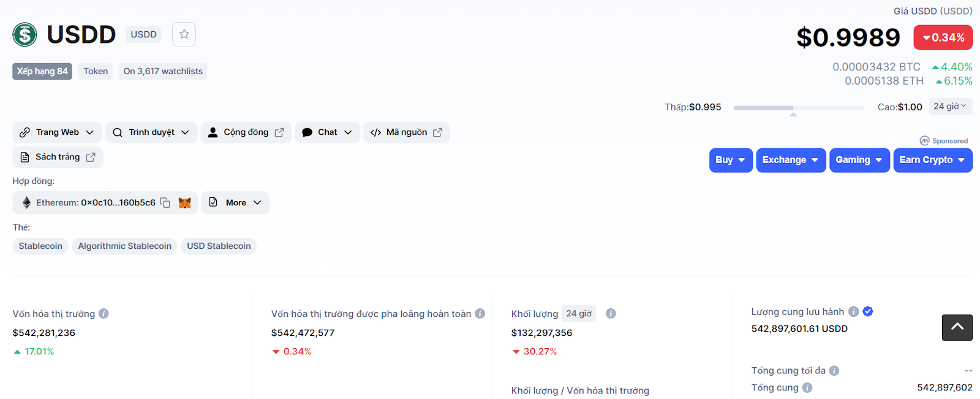Open info icon beside Tổng cung tối đa
This screenshot has height=399, width=980.
click(834, 370)
